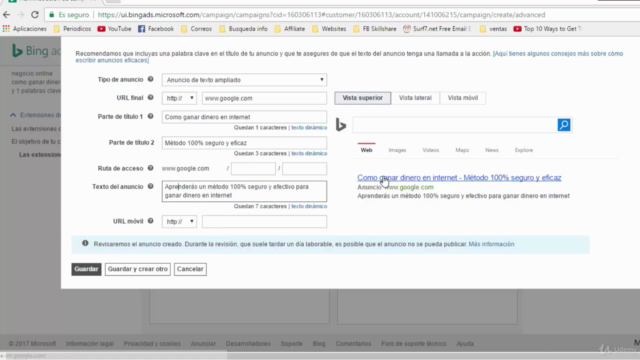Open the ventas bookmark folder

[x=493, y=29]
